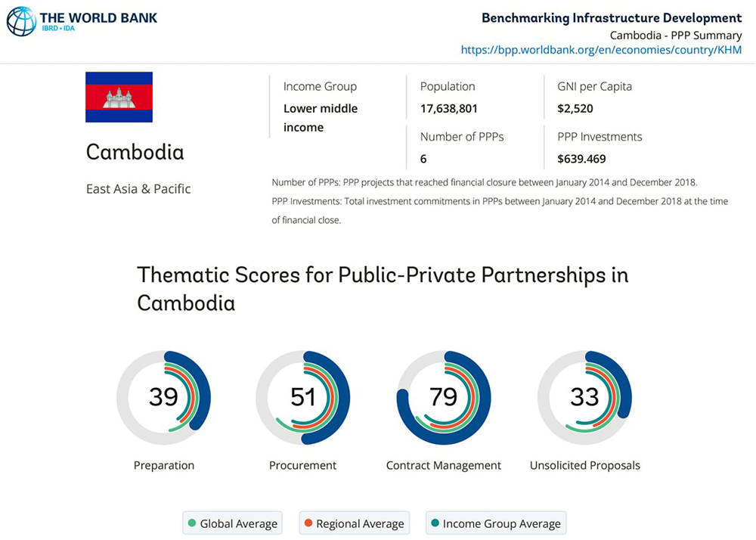Click the green Global Average legend dot

pyautogui.click(x=192, y=523)
